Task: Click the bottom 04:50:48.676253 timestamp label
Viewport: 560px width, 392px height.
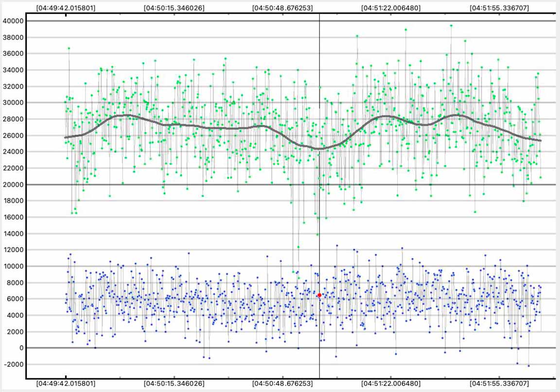Action: (x=282, y=384)
